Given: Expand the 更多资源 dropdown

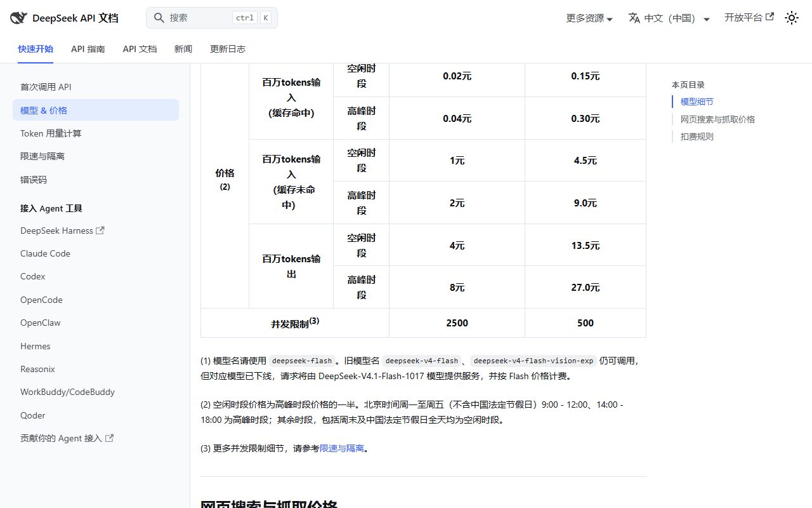Looking at the screenshot, I should coord(589,18).
